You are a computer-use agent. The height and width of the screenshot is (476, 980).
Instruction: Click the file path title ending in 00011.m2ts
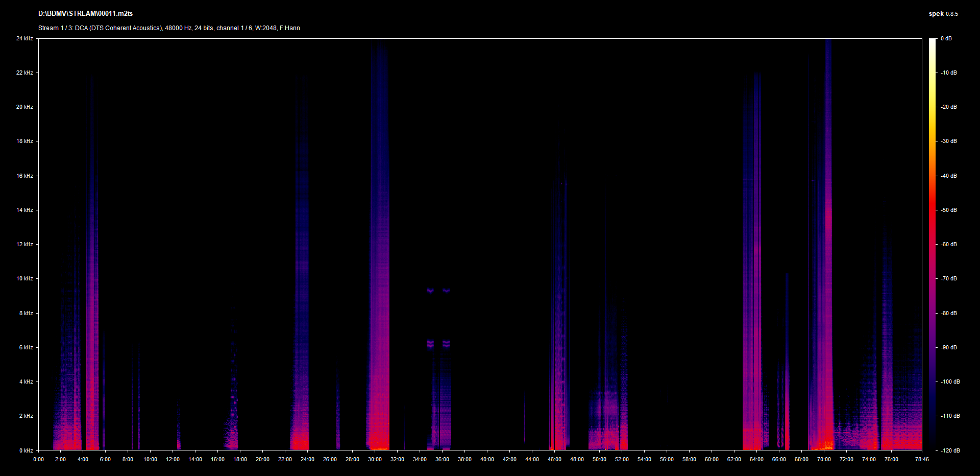click(x=85, y=14)
